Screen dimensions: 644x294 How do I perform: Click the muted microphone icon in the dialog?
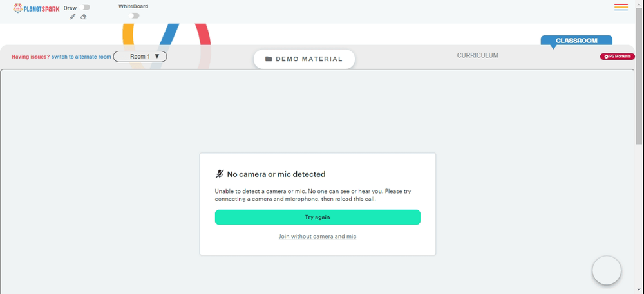(x=220, y=174)
